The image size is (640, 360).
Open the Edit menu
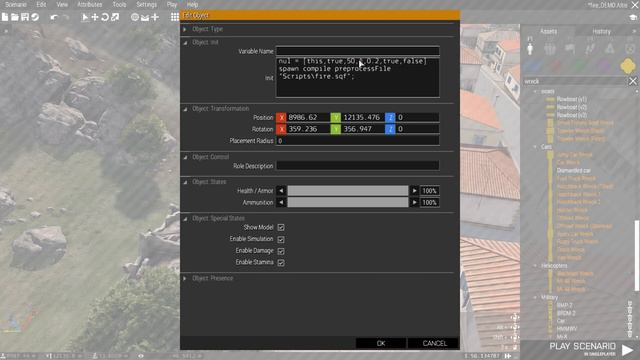(x=41, y=4)
